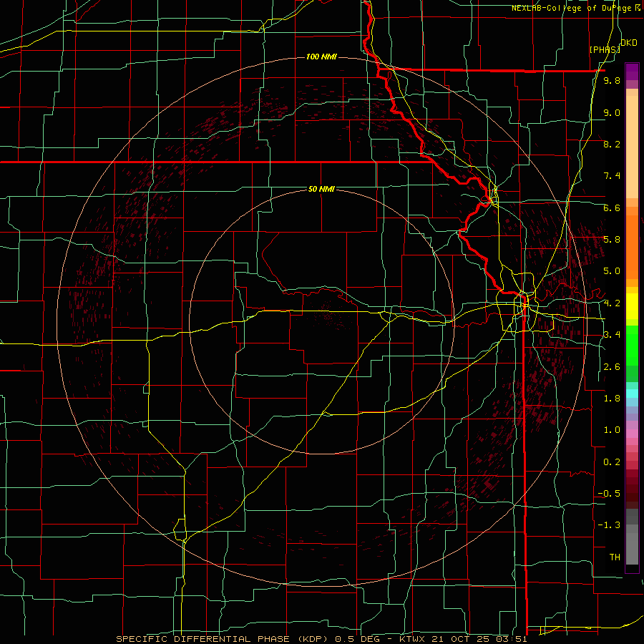
Task: Click the 50 NMI range ring label
Action: (321, 189)
